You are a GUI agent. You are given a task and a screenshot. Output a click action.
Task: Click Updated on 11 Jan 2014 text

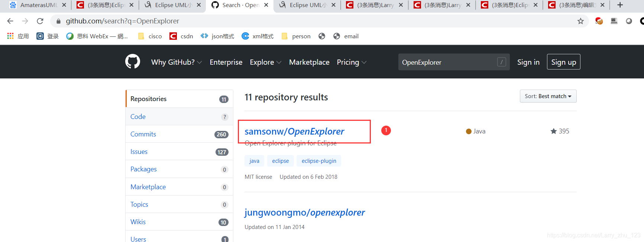coord(275,227)
